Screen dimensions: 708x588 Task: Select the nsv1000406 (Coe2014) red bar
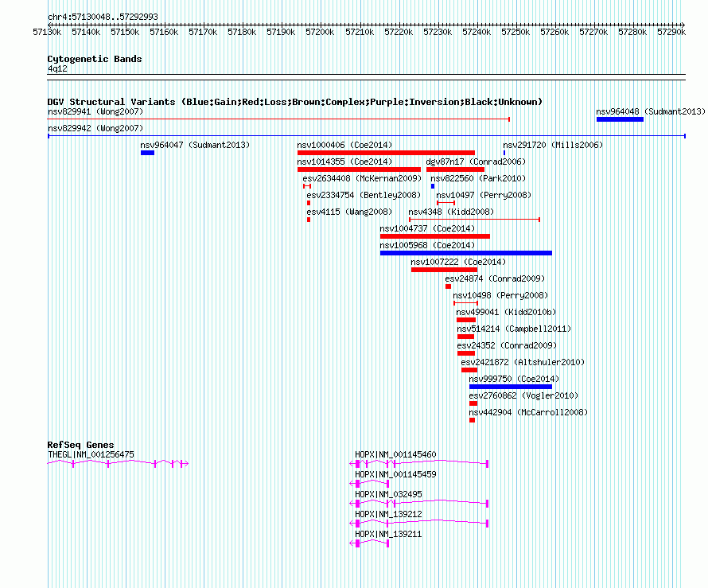coord(386,153)
